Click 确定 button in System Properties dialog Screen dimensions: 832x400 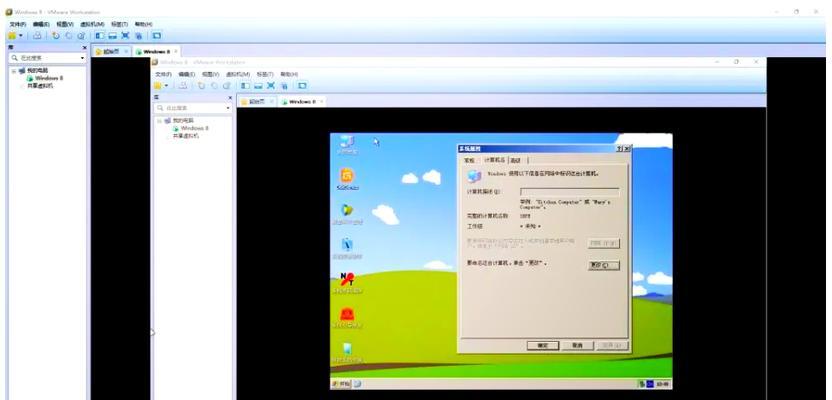click(x=543, y=345)
